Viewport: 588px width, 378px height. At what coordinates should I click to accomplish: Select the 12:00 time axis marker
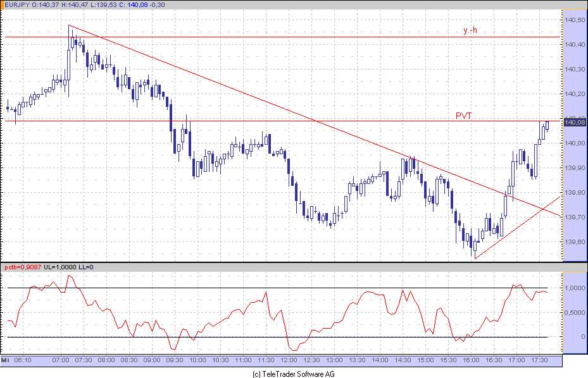[x=289, y=360]
